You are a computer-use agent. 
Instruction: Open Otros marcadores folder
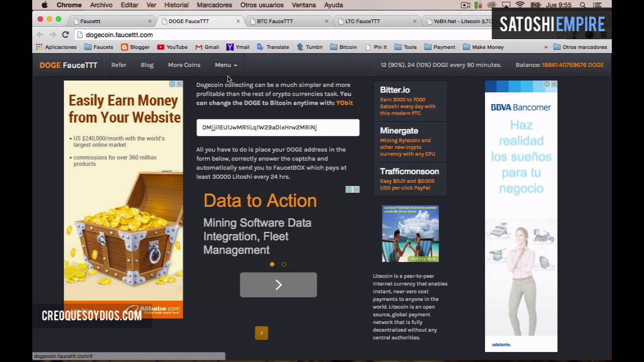580,47
